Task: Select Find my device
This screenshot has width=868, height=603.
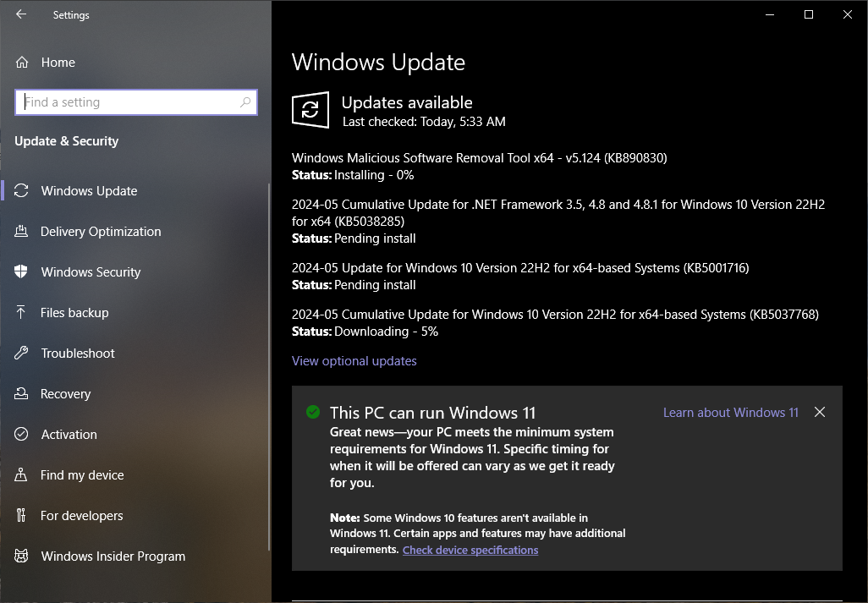Action: coord(135,474)
